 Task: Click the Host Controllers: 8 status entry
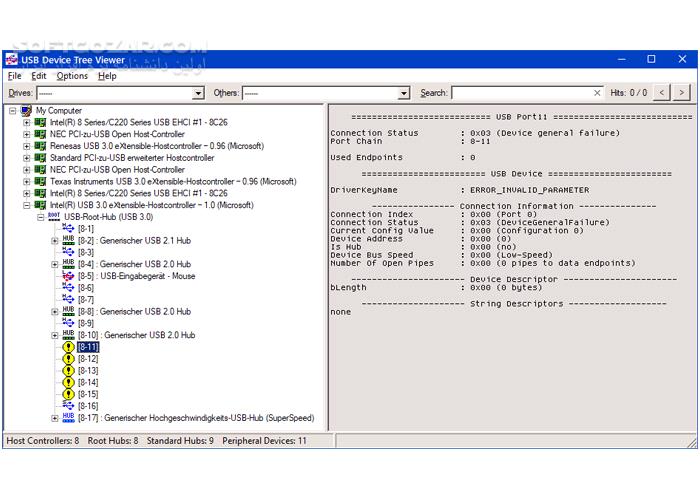coord(43,441)
